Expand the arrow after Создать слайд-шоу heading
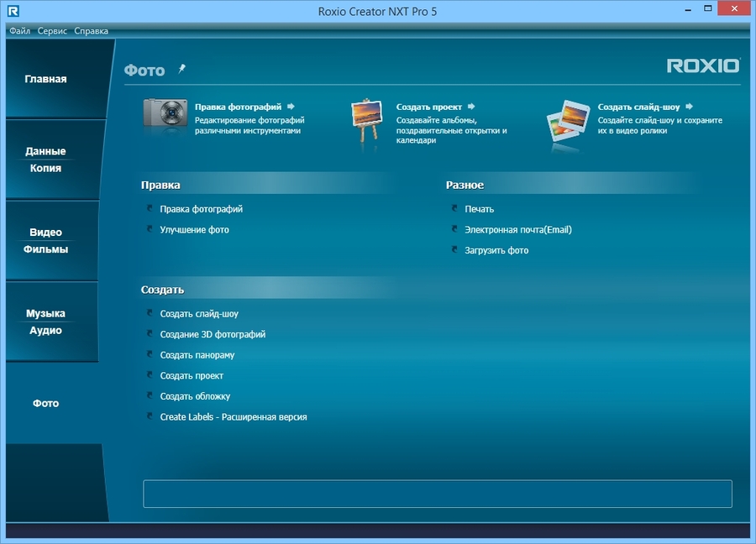The image size is (756, 544). (688, 107)
